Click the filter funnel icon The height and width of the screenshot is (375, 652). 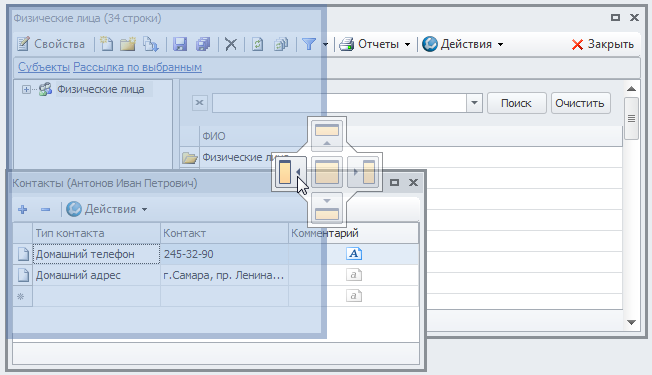(309, 44)
